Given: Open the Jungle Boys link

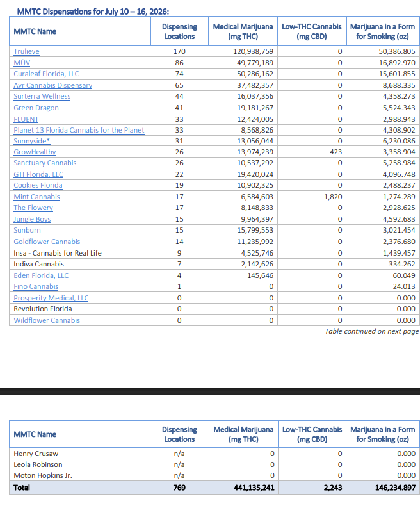Looking at the screenshot, I should (32, 219).
